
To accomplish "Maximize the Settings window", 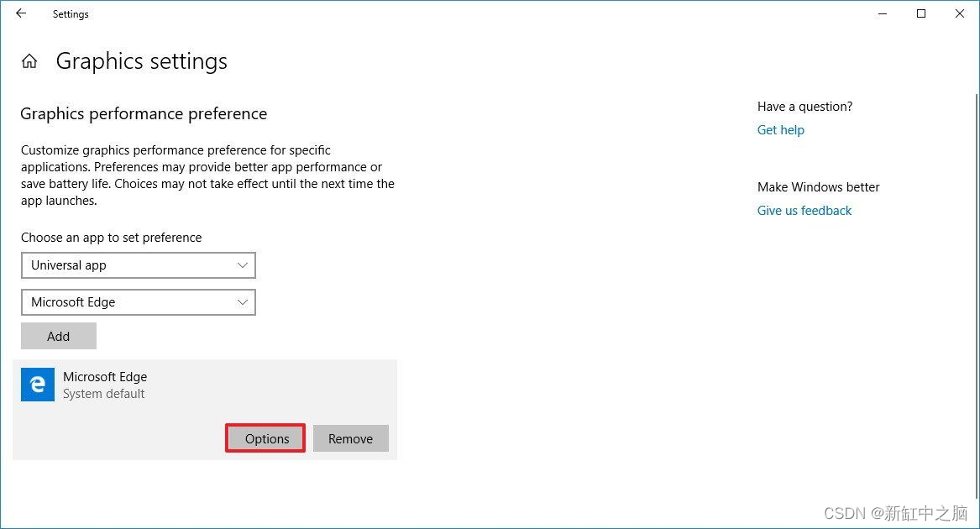I will click(921, 13).
